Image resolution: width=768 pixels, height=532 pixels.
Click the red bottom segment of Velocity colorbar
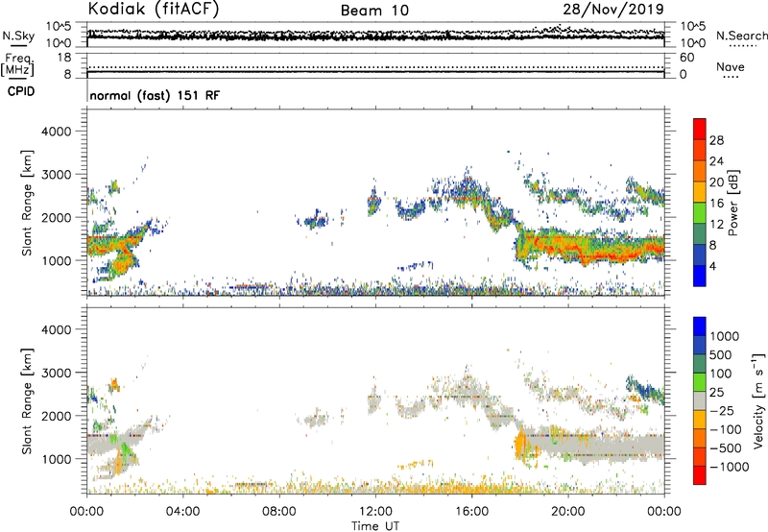(x=700, y=475)
